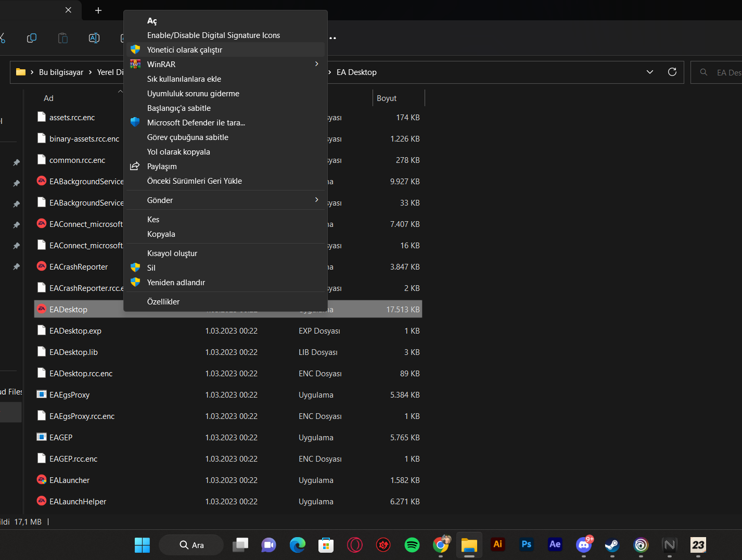742x560 pixels.
Task: Close the current Explorer tab
Action: click(x=68, y=10)
